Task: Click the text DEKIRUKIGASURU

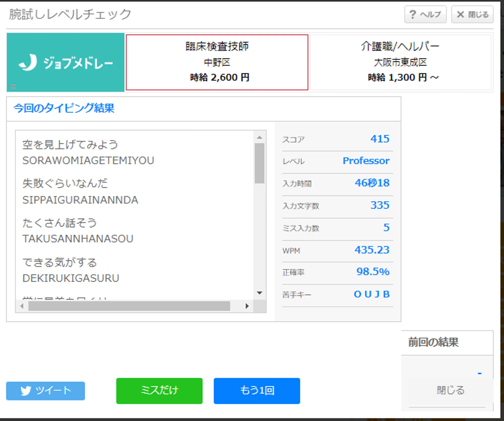Action: 71,278
